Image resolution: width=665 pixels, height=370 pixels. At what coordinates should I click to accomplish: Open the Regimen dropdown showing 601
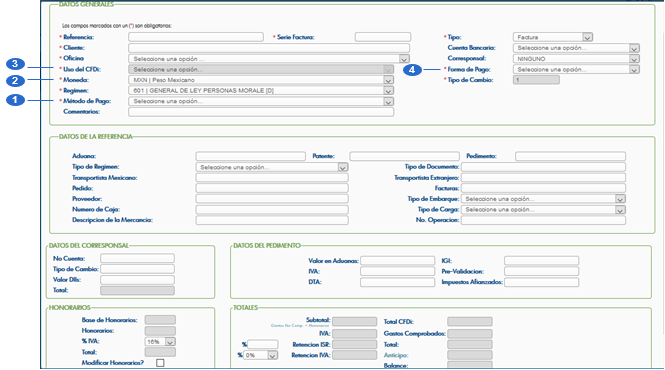point(261,90)
